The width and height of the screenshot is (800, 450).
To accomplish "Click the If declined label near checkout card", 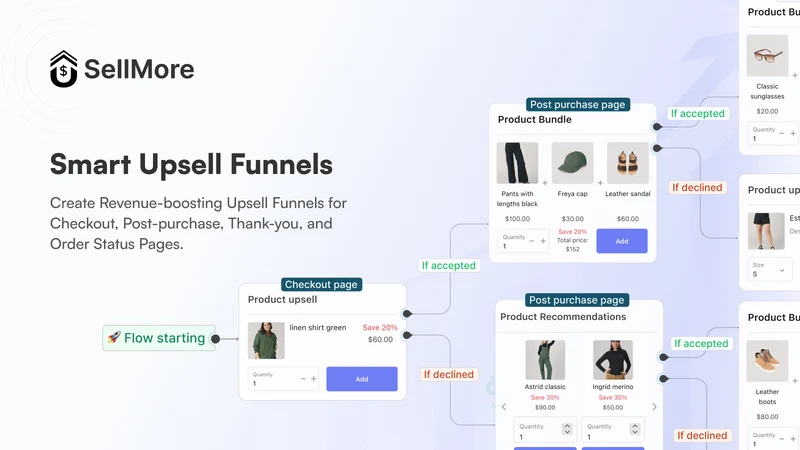I will (448, 374).
